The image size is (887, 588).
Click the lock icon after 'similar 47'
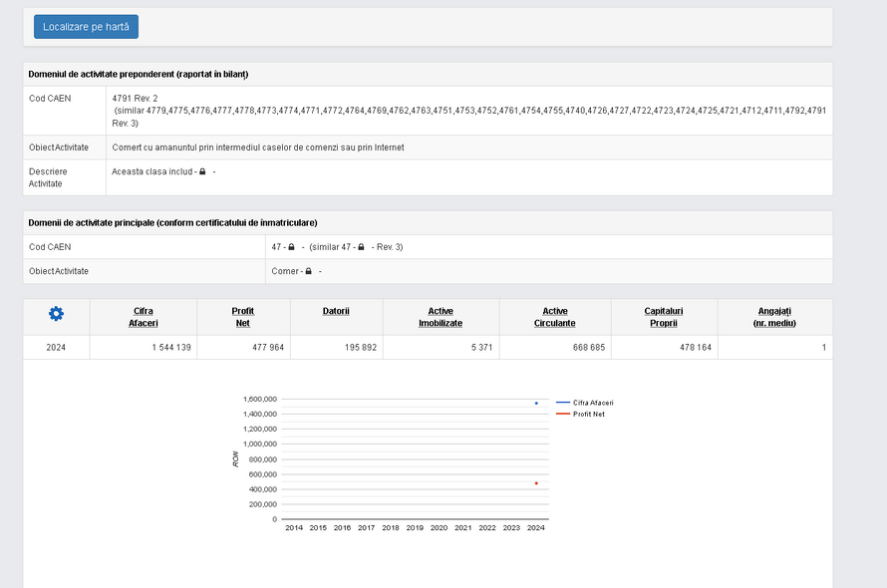pos(361,247)
